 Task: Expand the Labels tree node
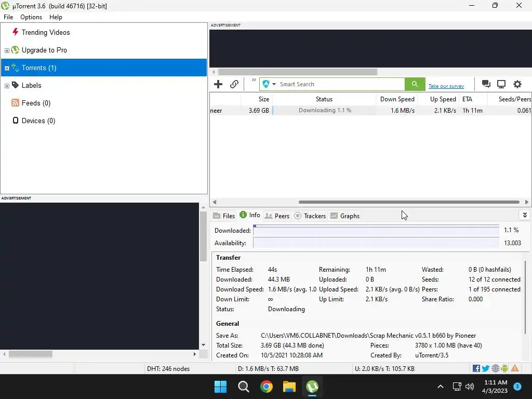tap(7, 86)
